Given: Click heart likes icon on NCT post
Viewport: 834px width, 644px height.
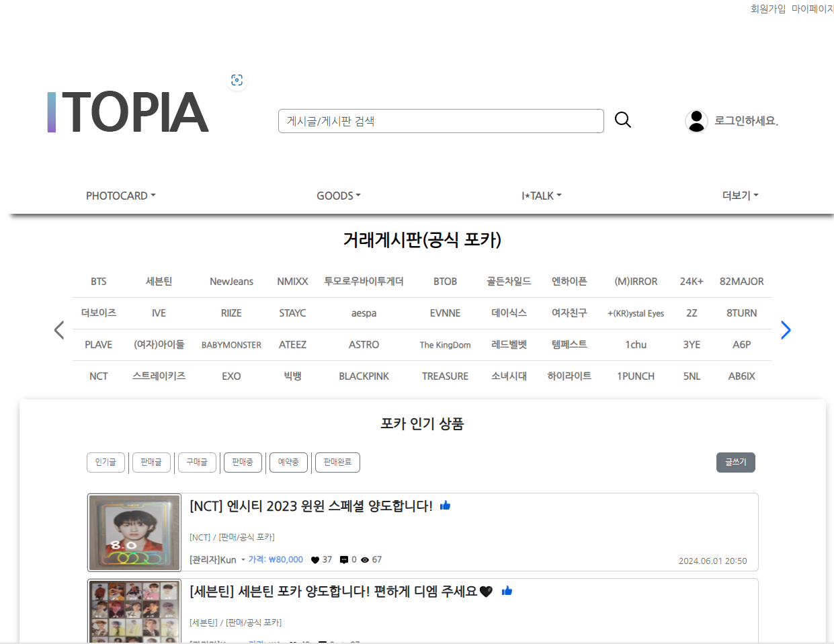Looking at the screenshot, I should click(315, 560).
